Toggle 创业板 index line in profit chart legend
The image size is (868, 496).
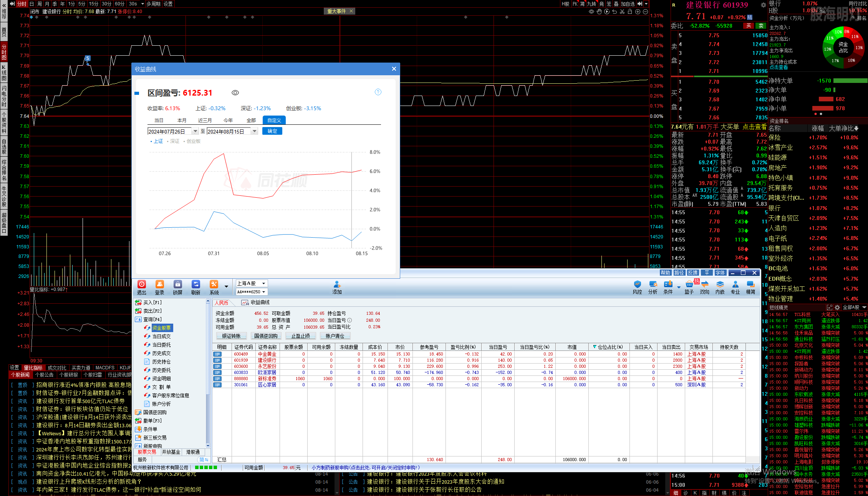point(192,141)
